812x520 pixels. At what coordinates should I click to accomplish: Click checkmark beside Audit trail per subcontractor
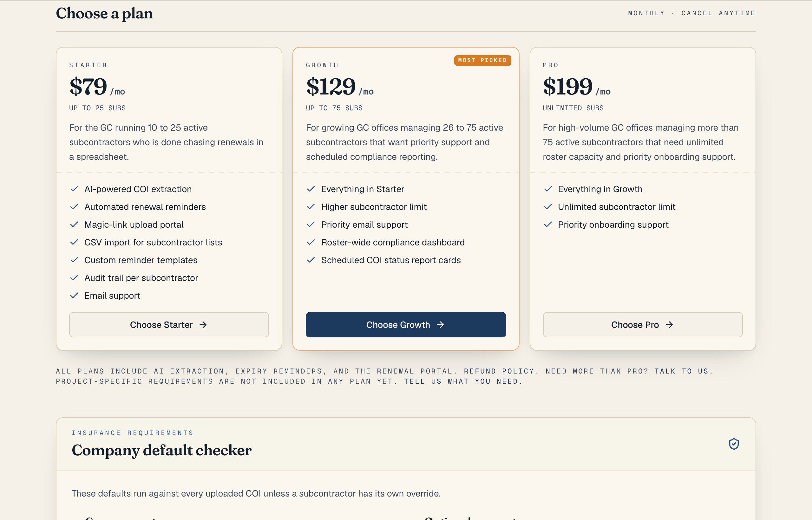point(74,278)
